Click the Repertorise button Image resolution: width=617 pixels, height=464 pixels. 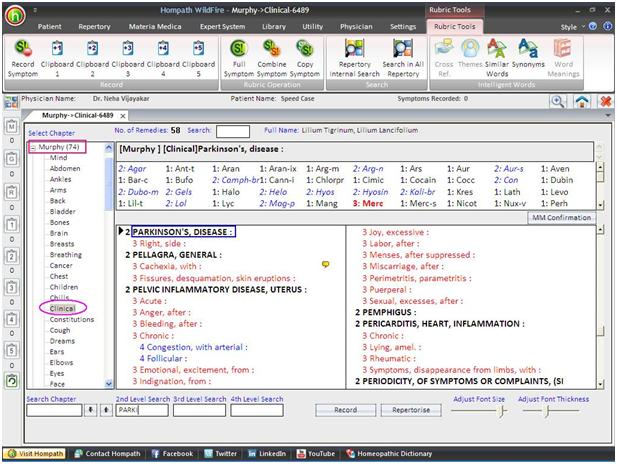click(x=411, y=410)
